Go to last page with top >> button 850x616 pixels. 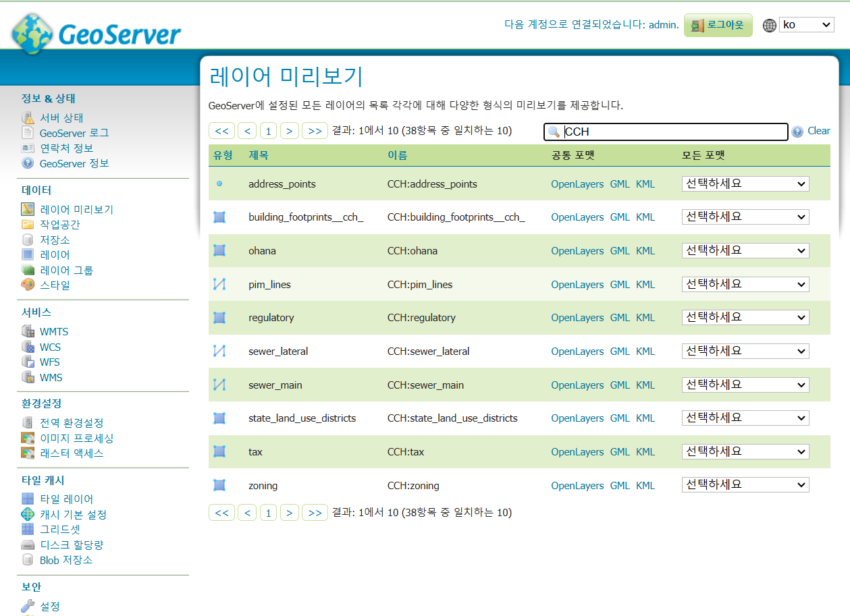pos(315,131)
